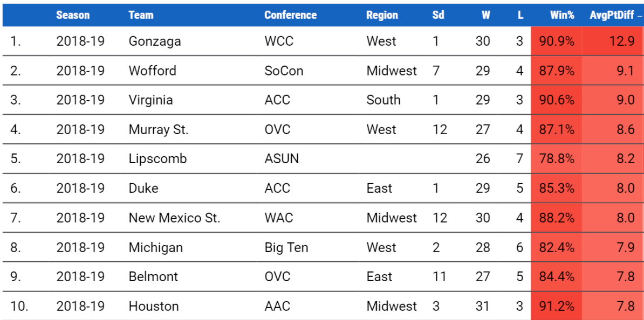Click the W wins column header

point(486,15)
